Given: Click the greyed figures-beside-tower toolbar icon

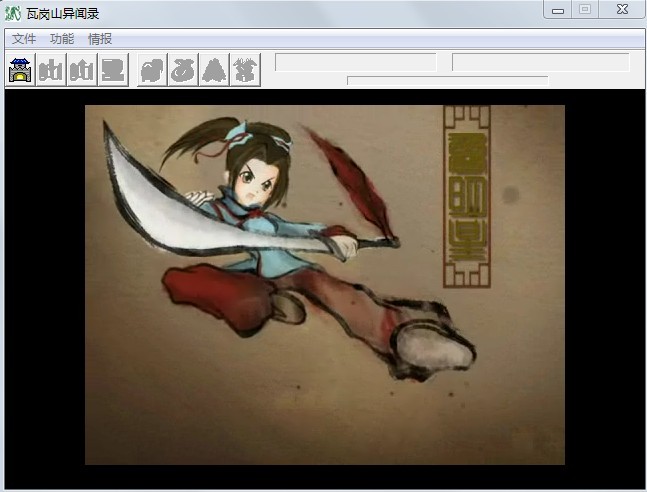Looking at the screenshot, I should tap(51, 70).
